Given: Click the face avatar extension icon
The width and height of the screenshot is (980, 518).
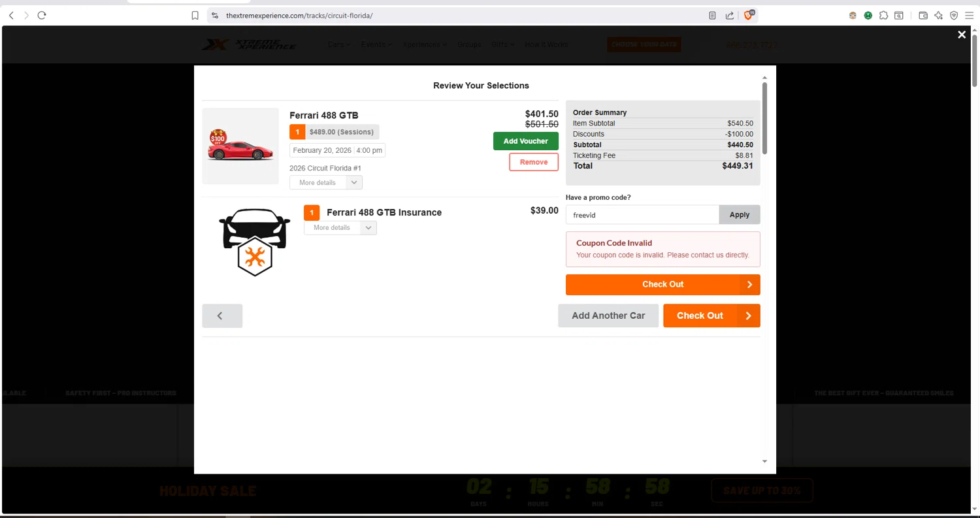Looking at the screenshot, I should pos(853,15).
